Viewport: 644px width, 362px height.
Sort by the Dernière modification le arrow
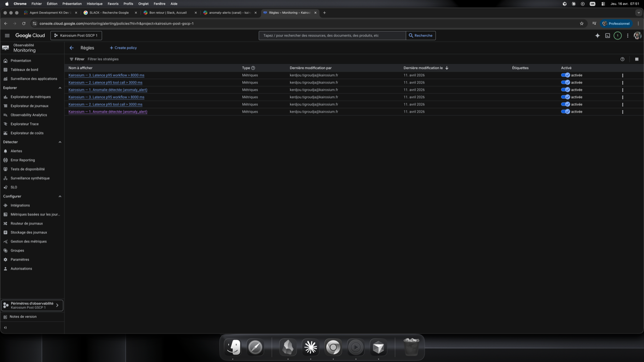click(447, 68)
